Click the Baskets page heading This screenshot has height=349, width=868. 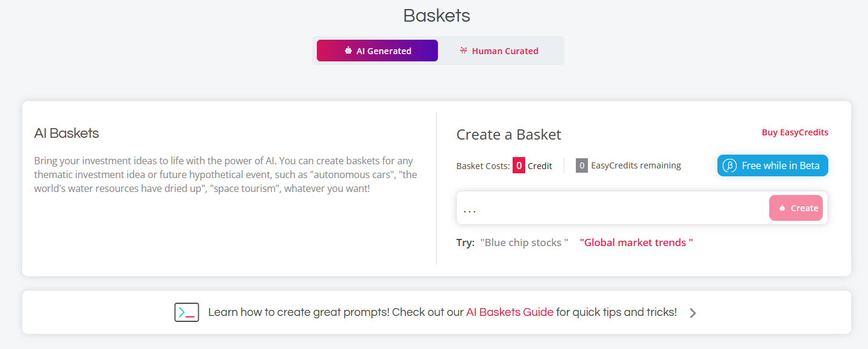point(436,16)
